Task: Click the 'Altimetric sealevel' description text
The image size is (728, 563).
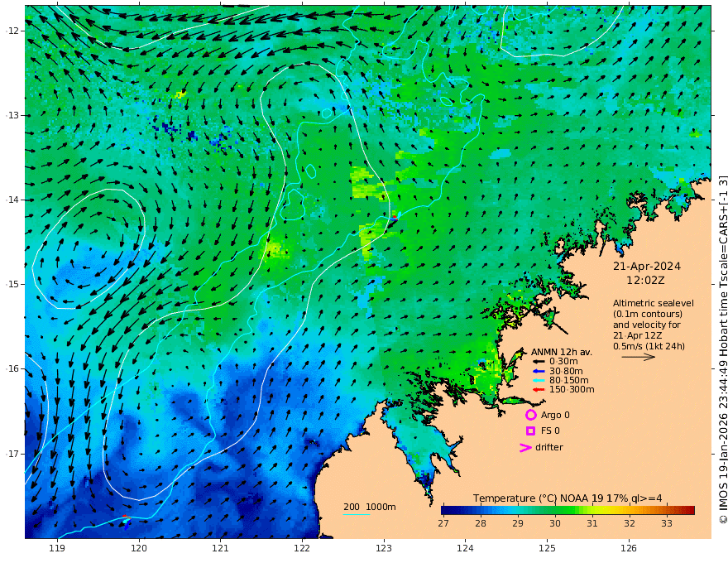Action: (x=654, y=303)
